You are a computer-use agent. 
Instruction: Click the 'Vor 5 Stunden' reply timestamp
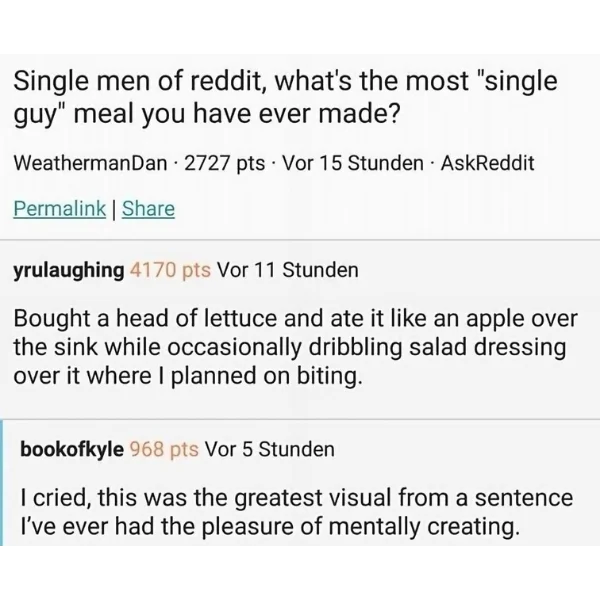(x=269, y=449)
